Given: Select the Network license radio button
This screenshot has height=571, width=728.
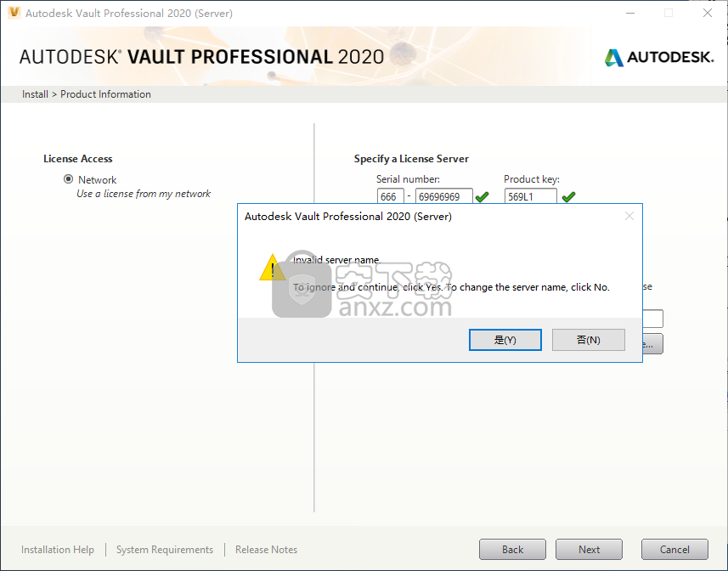Looking at the screenshot, I should [x=68, y=179].
